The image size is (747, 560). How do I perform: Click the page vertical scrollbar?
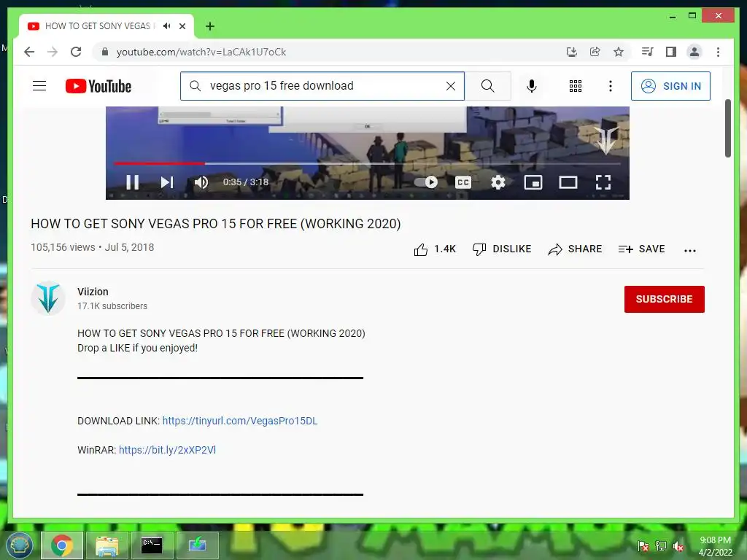click(x=727, y=128)
